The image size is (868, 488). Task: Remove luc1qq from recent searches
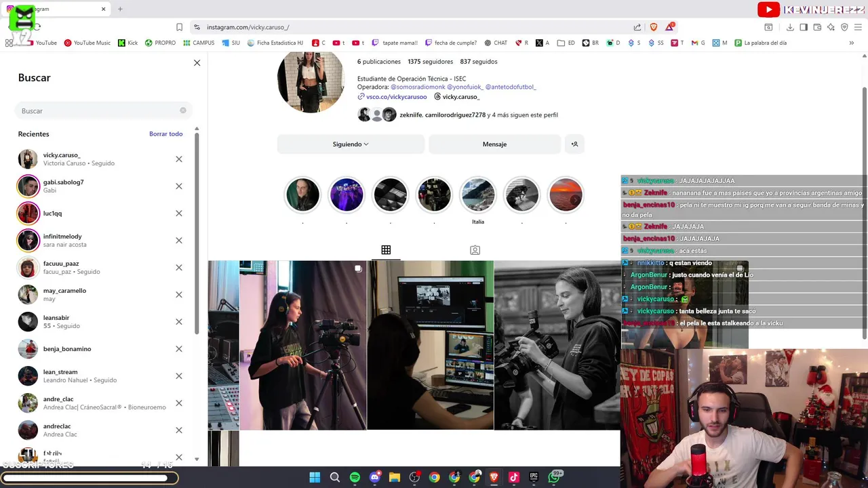179,213
